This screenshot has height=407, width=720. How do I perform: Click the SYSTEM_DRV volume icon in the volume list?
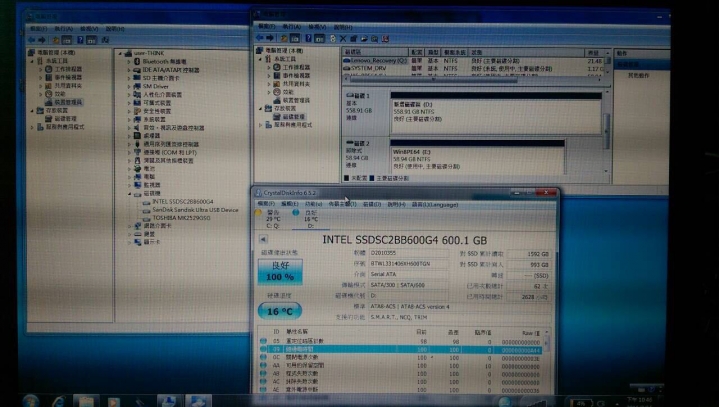(x=347, y=68)
